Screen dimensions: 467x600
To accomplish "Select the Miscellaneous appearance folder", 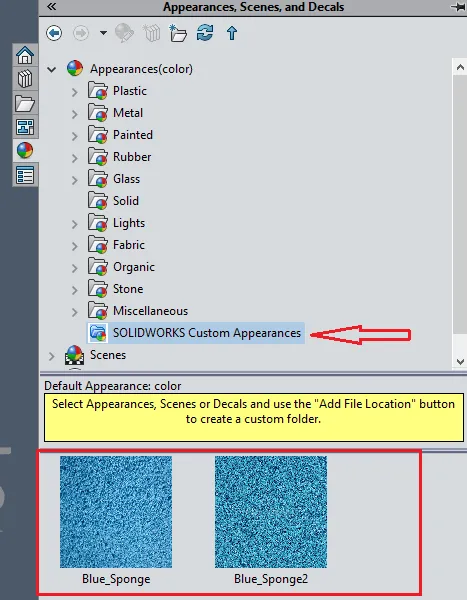I will 150,311.
